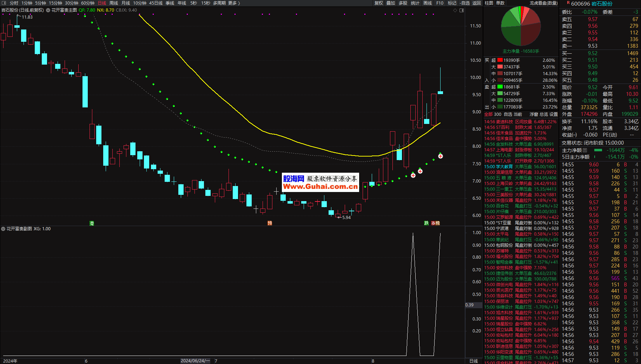641x364 pixels.
Task: Click the diamond icon above the chart
Action: pos(455,10)
